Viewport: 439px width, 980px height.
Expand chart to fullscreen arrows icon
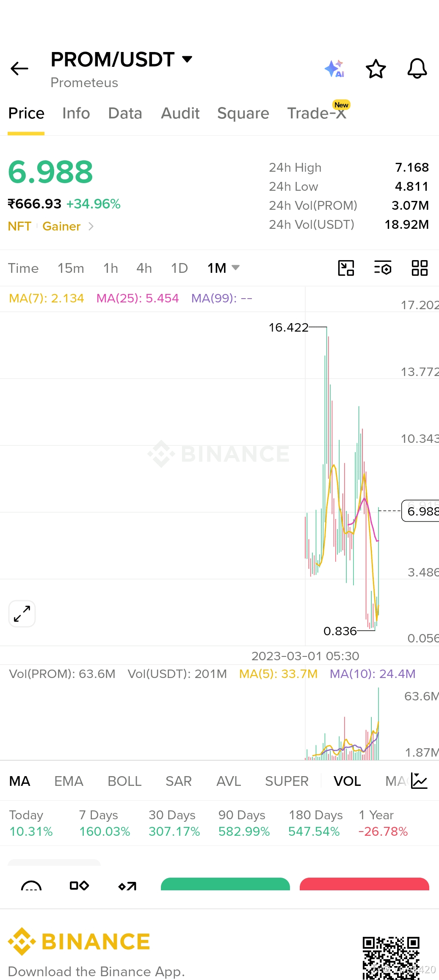pos(22,614)
